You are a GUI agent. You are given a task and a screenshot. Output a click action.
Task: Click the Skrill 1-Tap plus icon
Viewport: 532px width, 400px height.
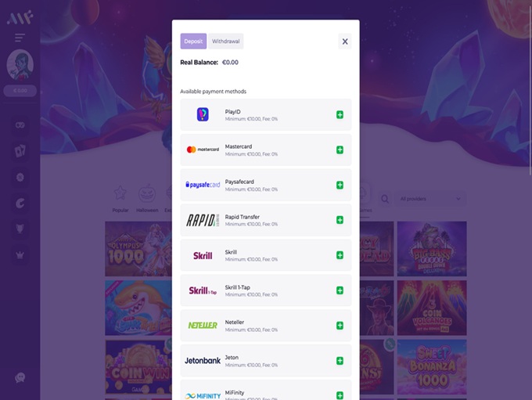coord(340,290)
